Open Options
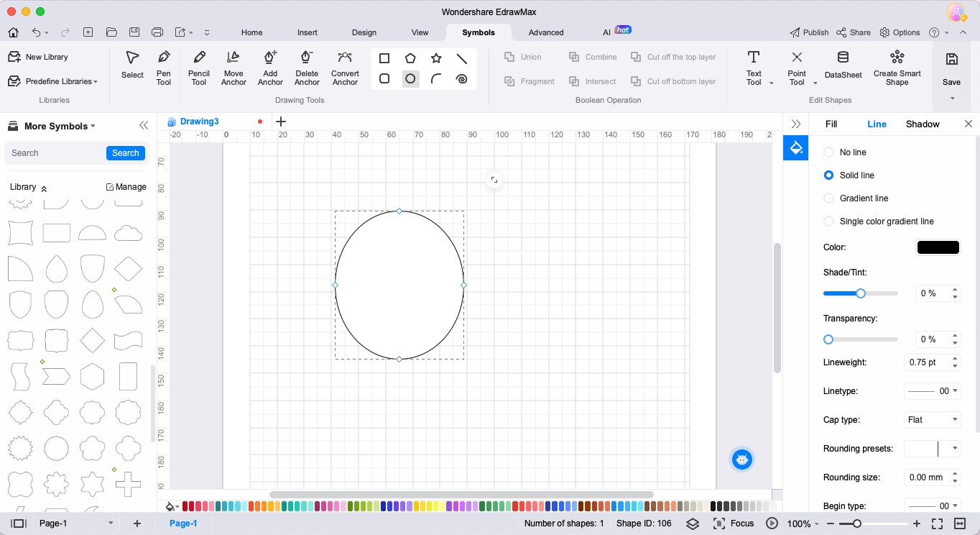980x535 pixels. [900, 32]
